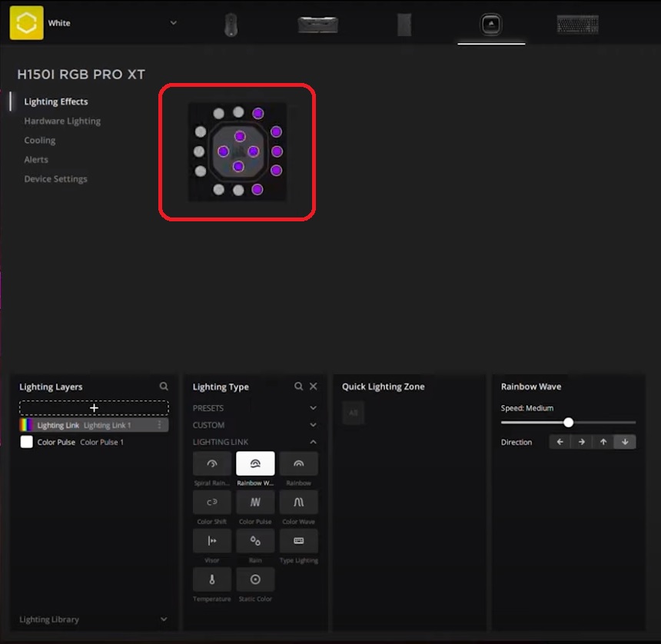The width and height of the screenshot is (661, 644).
Task: Pick the Visor lighting effect
Action: pyautogui.click(x=212, y=541)
